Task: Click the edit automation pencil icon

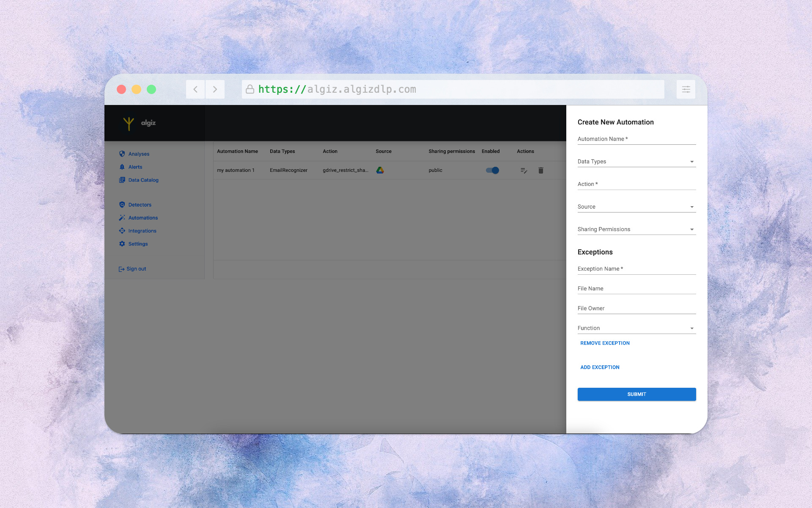Action: [x=524, y=171]
